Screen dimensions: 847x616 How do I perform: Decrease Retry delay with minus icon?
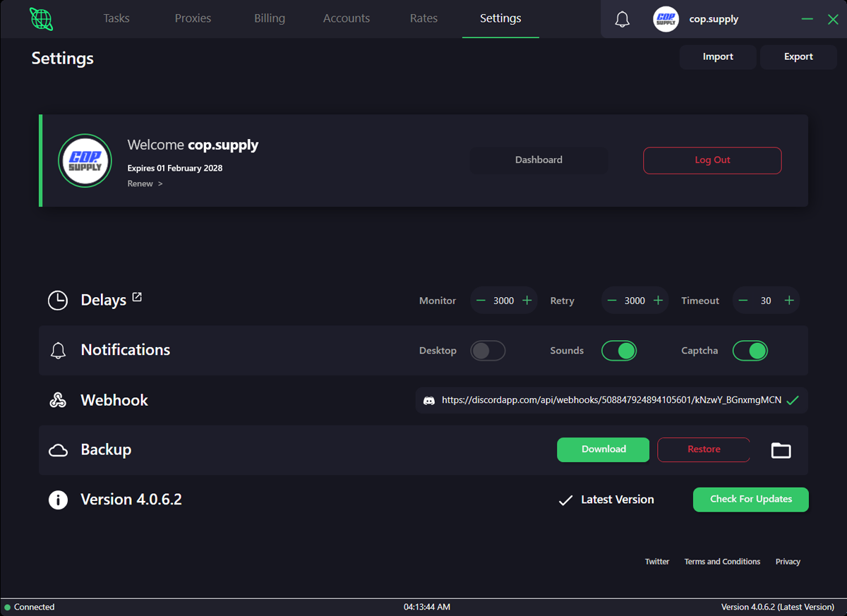612,301
